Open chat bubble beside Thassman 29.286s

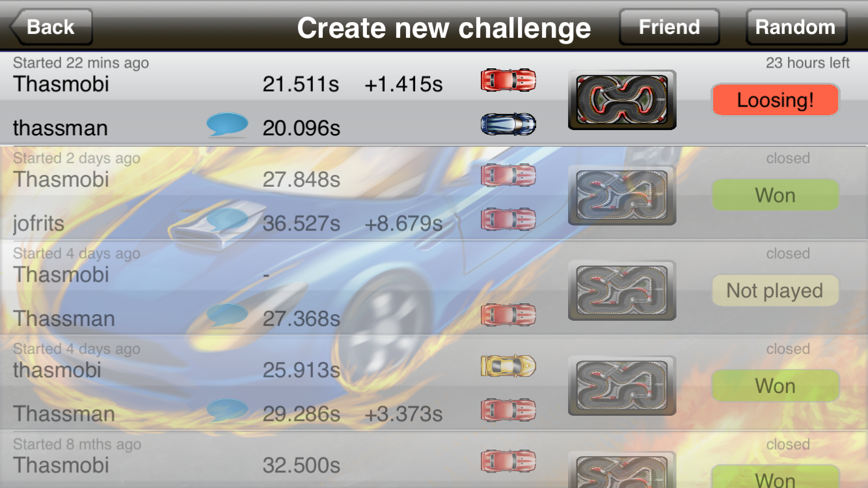[x=227, y=411]
